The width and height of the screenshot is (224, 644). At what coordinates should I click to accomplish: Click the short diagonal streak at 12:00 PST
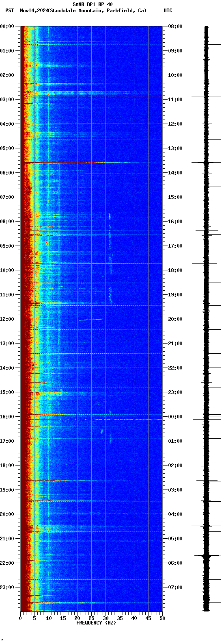pyautogui.click(x=91, y=320)
